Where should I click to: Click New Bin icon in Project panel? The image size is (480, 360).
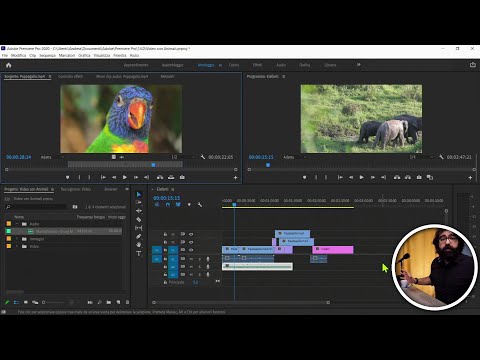109,302
